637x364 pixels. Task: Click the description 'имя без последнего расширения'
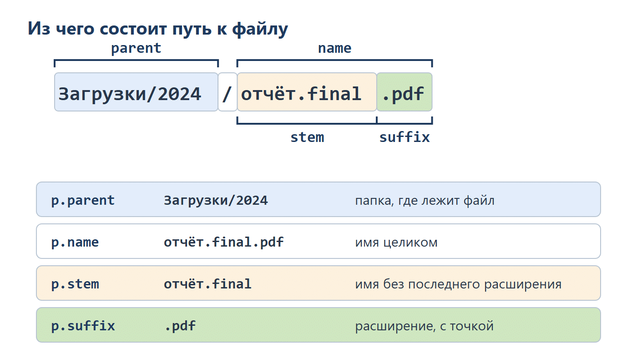click(x=458, y=284)
